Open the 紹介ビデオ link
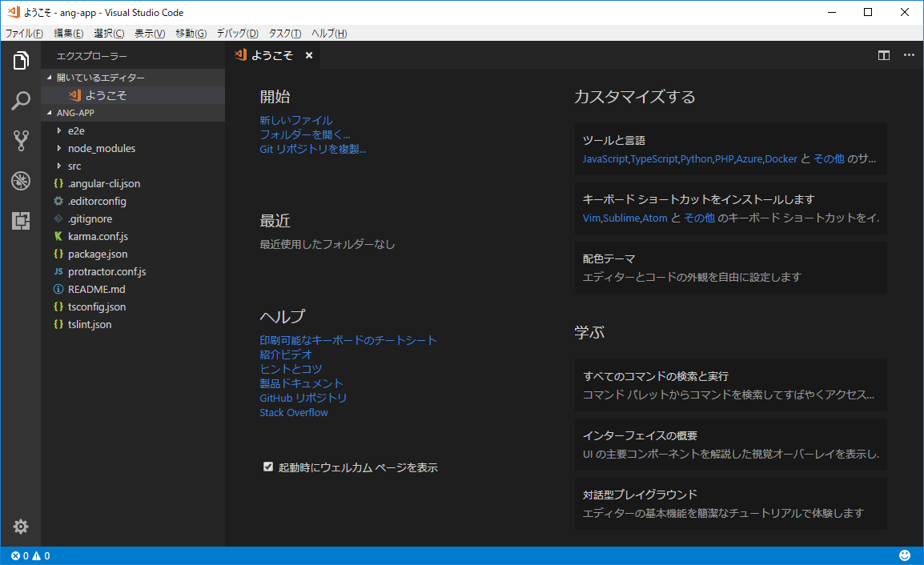 (286, 354)
